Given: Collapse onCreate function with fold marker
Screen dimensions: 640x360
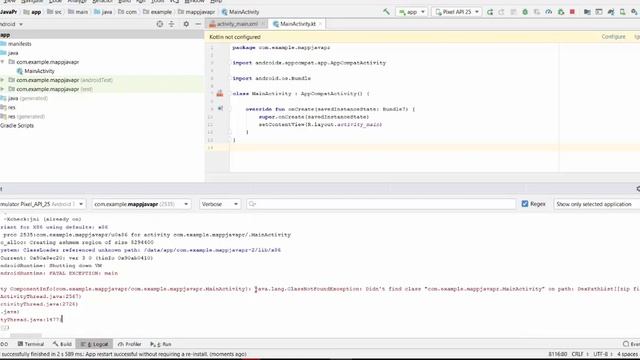Looking at the screenshot, I should [x=229, y=109].
